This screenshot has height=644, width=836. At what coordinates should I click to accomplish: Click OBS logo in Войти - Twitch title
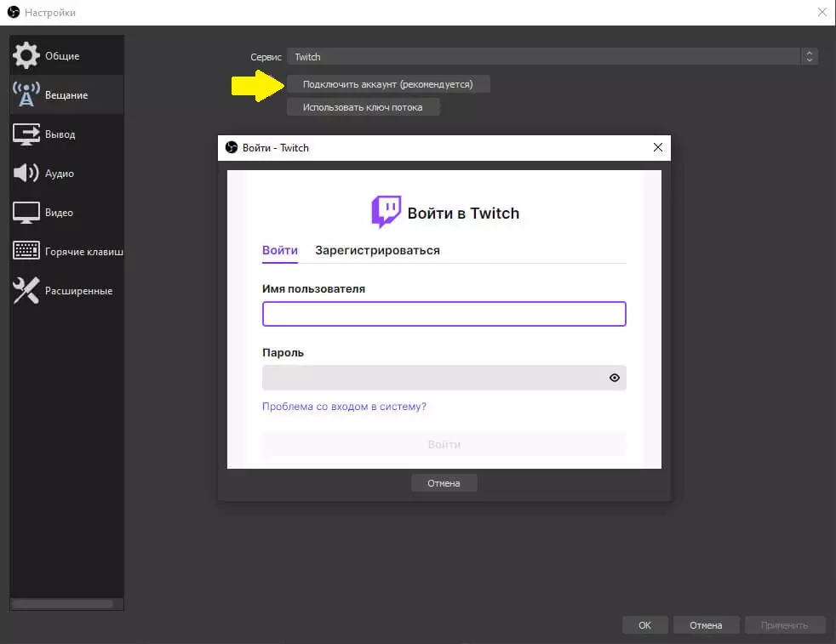click(x=232, y=147)
